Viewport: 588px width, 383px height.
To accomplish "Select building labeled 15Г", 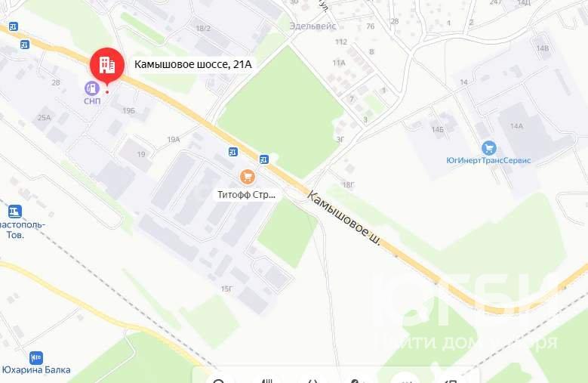I will pyautogui.click(x=226, y=289).
